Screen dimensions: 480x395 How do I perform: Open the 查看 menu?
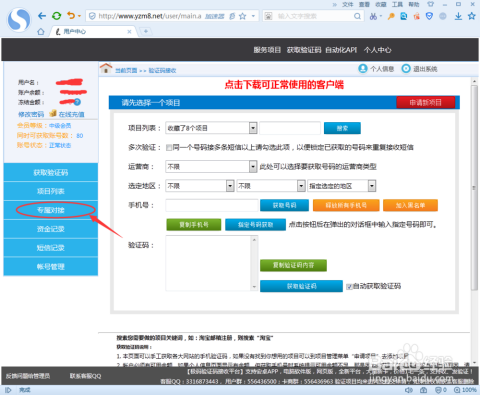click(x=364, y=4)
